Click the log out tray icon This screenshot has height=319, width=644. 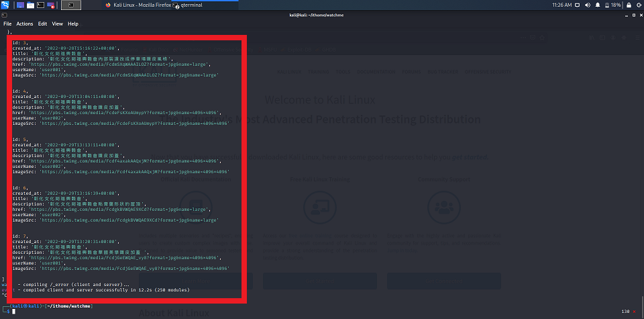(639, 5)
